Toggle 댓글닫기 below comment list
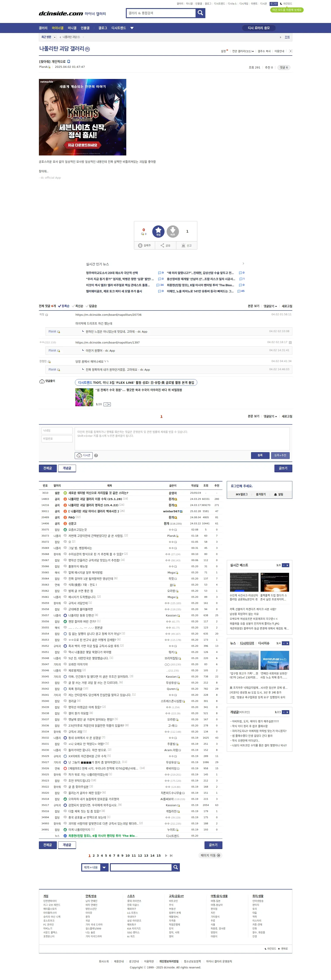 point(270,416)
